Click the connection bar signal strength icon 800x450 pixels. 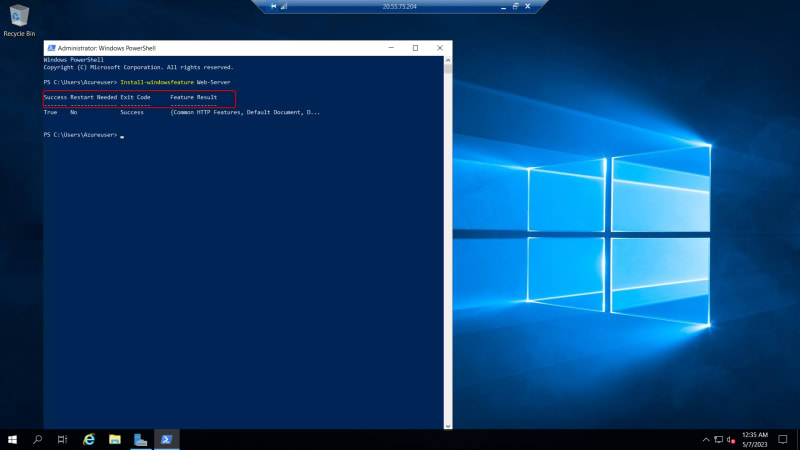click(x=284, y=6)
